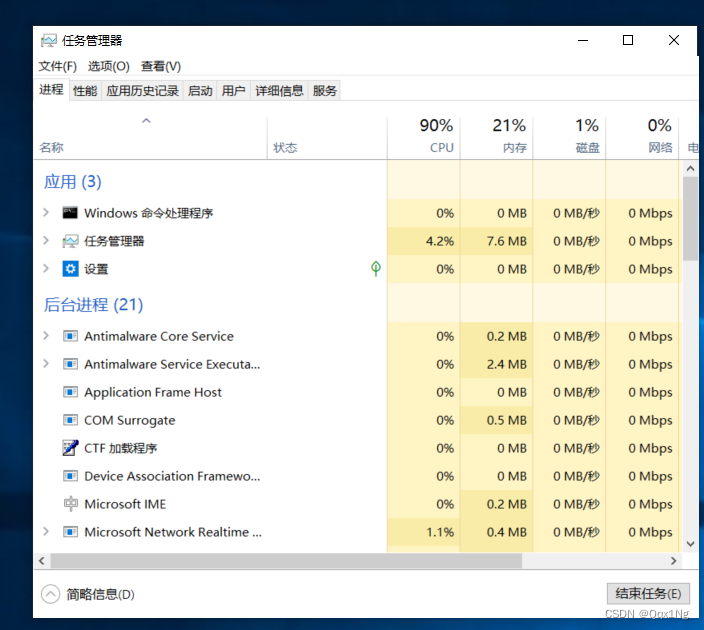The width and height of the screenshot is (704, 630).
Task: Expand Antimalware Core Service row
Action: (46, 335)
